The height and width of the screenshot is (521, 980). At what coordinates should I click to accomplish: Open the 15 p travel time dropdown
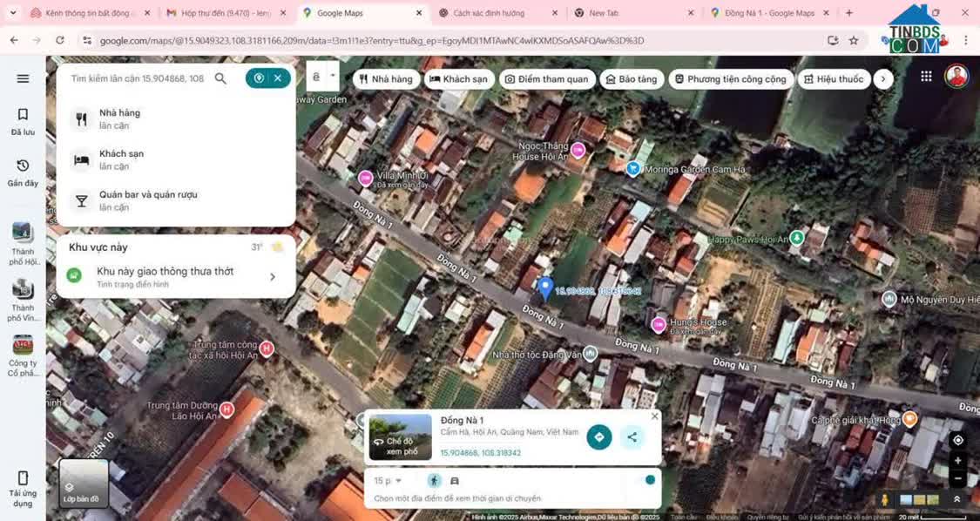388,481
